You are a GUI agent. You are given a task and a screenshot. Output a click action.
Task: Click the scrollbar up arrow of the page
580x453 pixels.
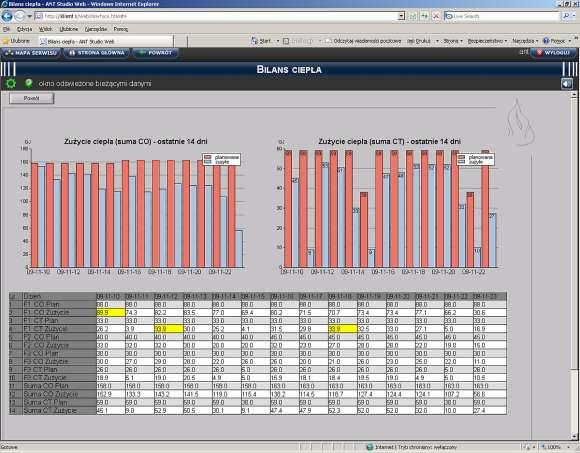pyautogui.click(x=574, y=95)
